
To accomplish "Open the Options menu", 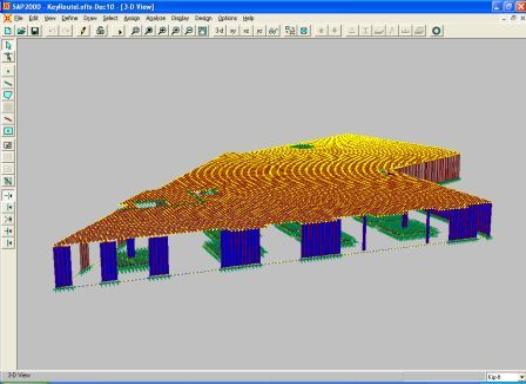I will click(227, 18).
